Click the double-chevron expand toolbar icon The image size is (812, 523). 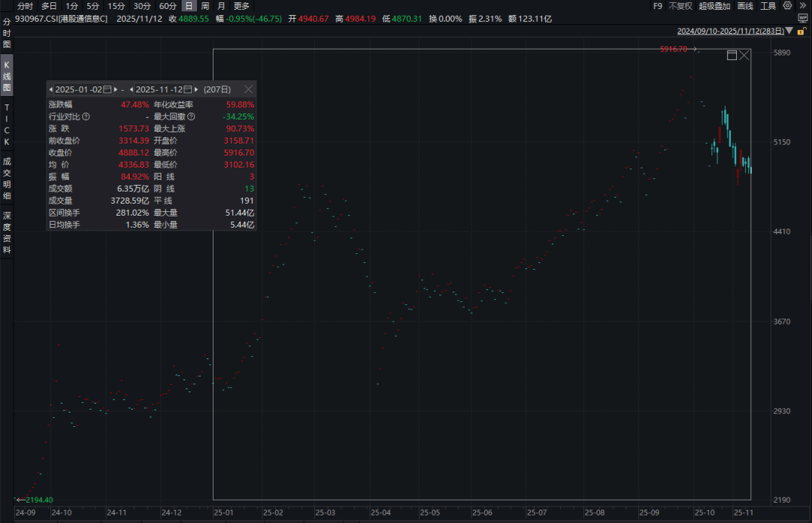coord(801,6)
